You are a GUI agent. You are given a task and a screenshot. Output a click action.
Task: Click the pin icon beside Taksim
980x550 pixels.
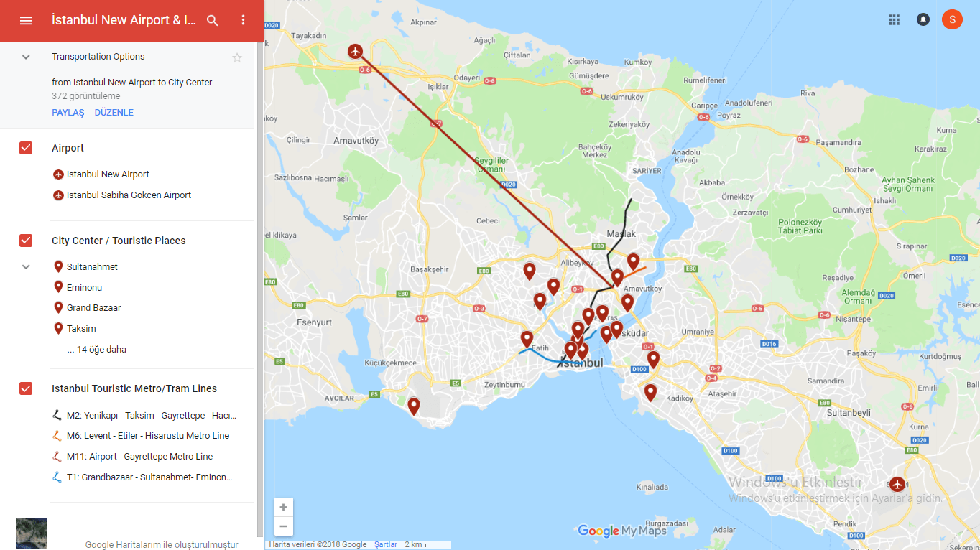[x=59, y=328]
